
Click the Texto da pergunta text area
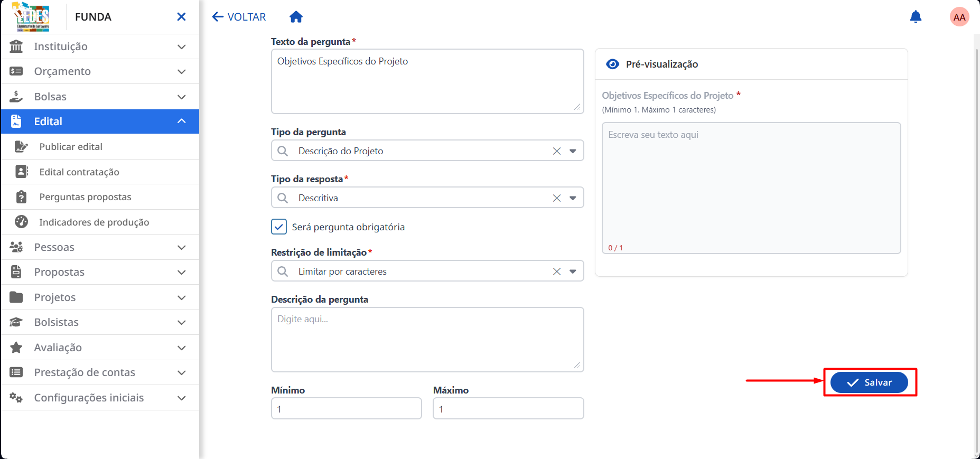427,81
